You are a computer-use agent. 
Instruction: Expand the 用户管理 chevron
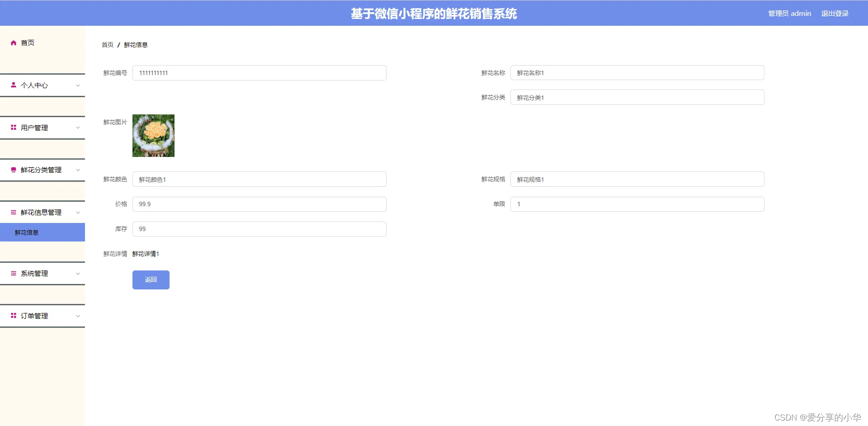pos(78,128)
